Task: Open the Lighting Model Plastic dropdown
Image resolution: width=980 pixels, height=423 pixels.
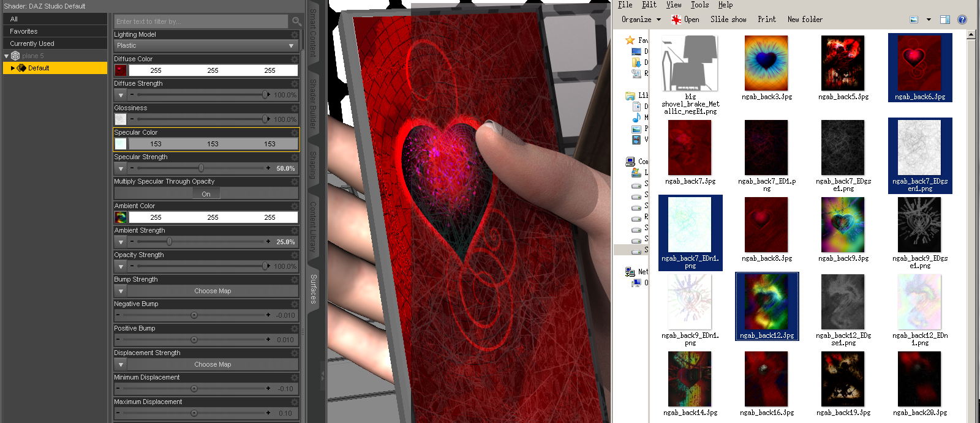Action: (x=206, y=46)
